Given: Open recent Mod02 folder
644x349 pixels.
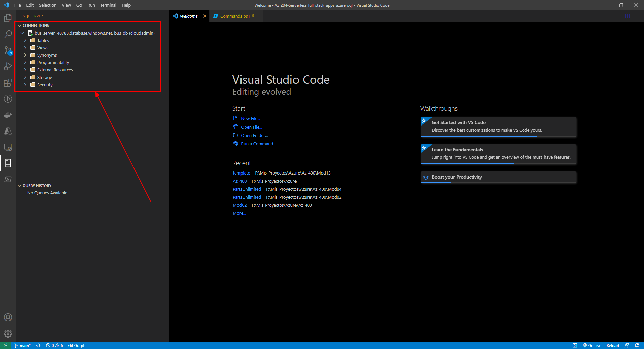Looking at the screenshot, I should click(240, 205).
